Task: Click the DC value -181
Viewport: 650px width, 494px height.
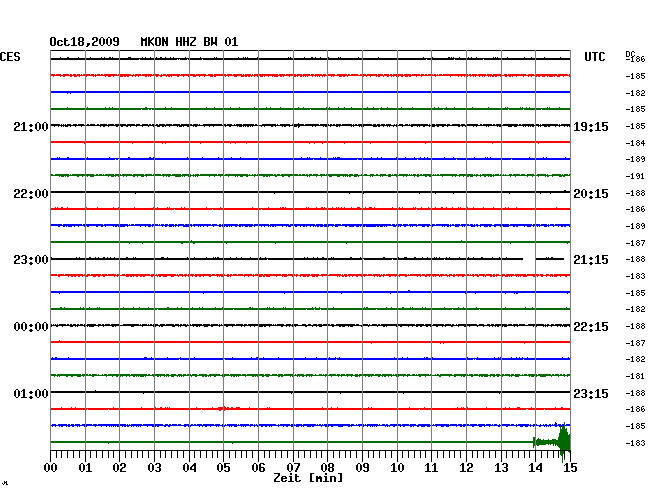Action: (x=635, y=376)
